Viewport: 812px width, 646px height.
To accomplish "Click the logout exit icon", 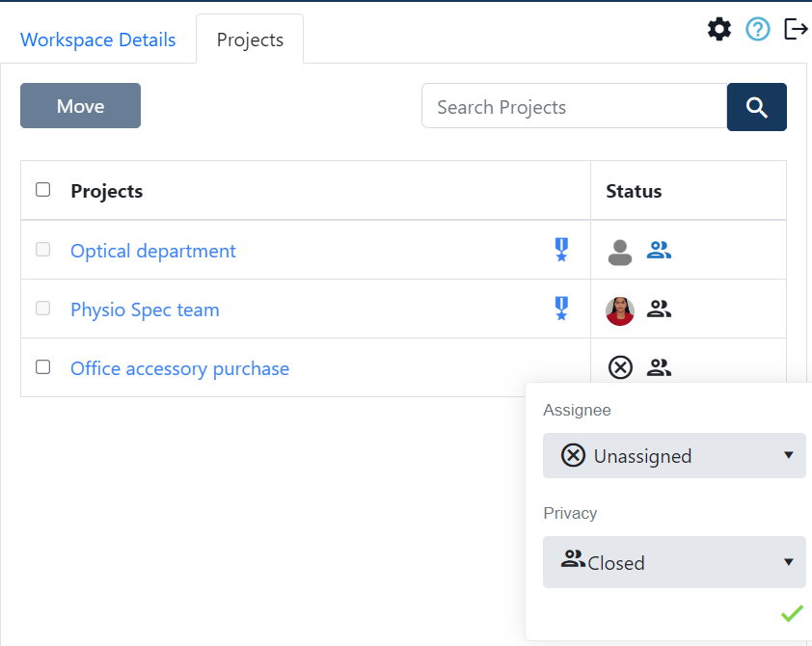I will (796, 30).
